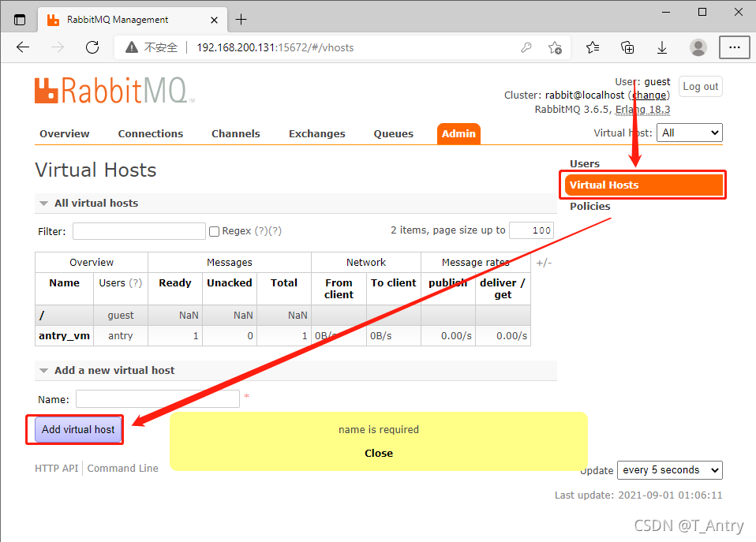Switch to the Connections tab
The height and width of the screenshot is (542, 756).
point(151,133)
